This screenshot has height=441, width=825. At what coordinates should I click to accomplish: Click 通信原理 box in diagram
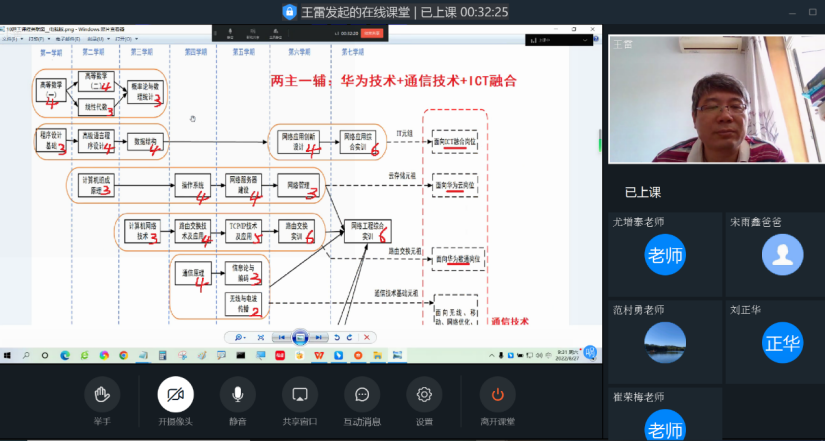193,273
